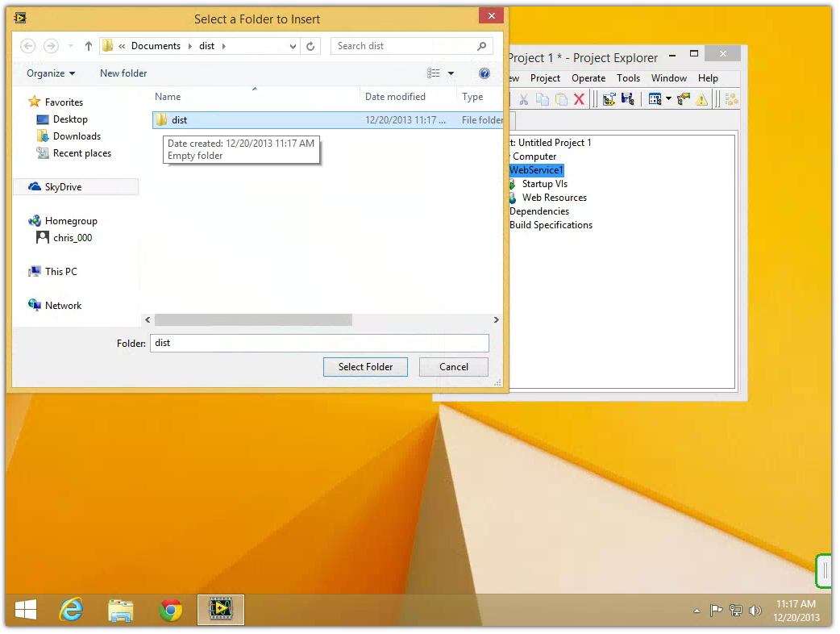The width and height of the screenshot is (840, 634).
Task: Click the Paste clipboard toolbar icon
Action: (560, 99)
